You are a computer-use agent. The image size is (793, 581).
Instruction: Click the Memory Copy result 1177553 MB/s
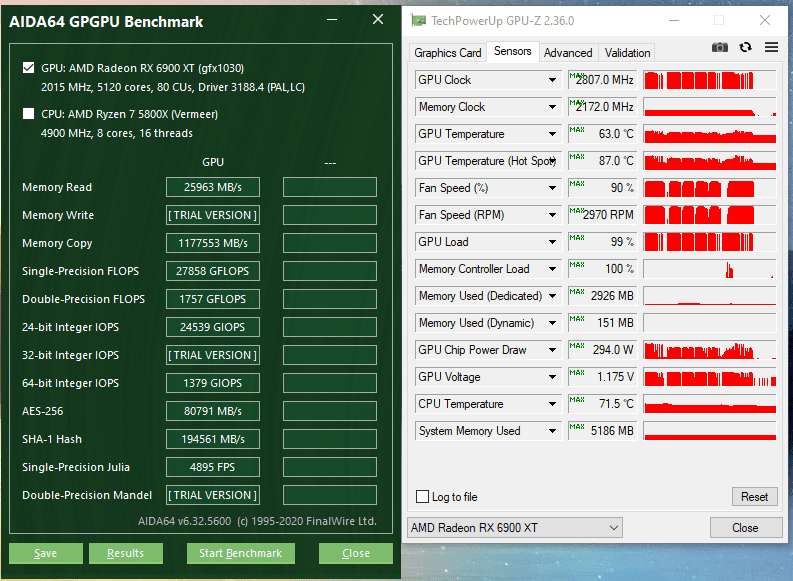click(213, 243)
